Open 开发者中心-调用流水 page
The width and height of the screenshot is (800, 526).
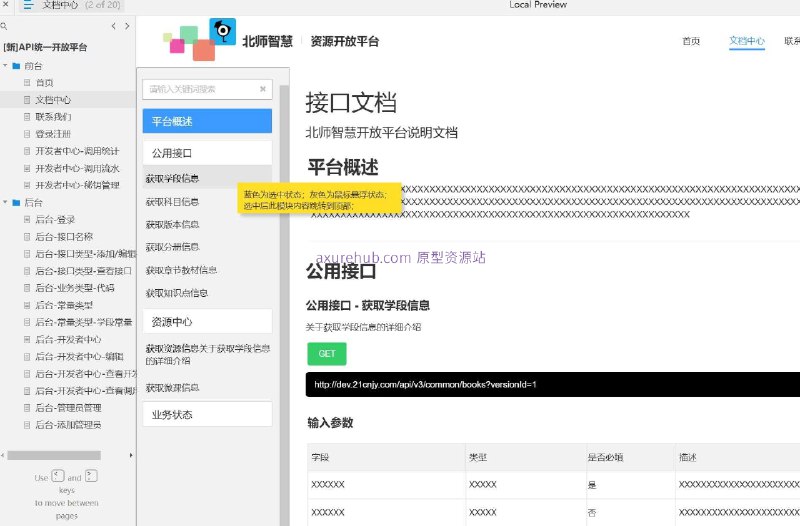(77, 168)
